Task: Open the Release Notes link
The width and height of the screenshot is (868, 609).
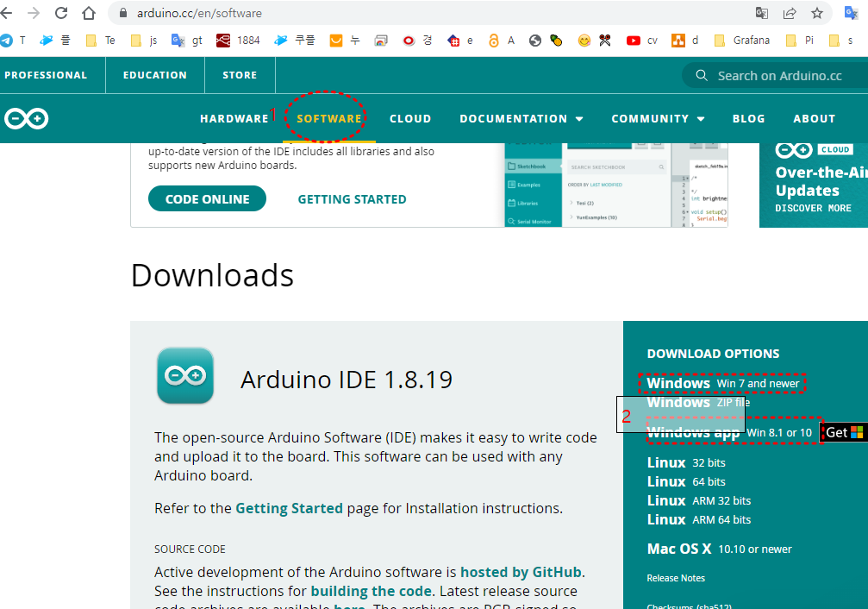Action: pyautogui.click(x=676, y=578)
